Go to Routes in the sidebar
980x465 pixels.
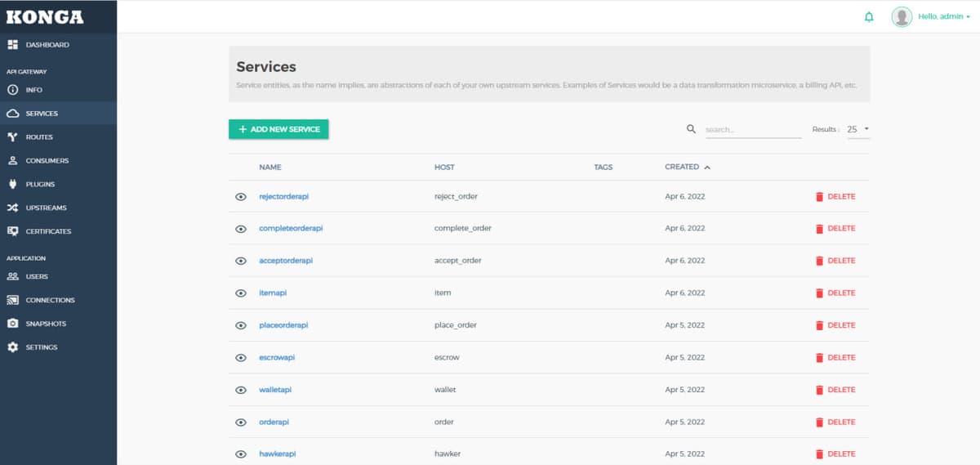tap(38, 137)
